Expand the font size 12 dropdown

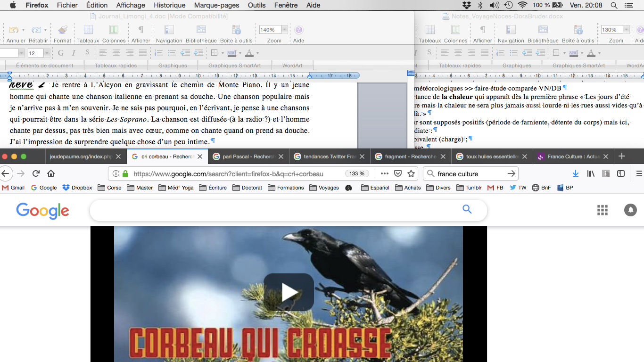[47, 53]
